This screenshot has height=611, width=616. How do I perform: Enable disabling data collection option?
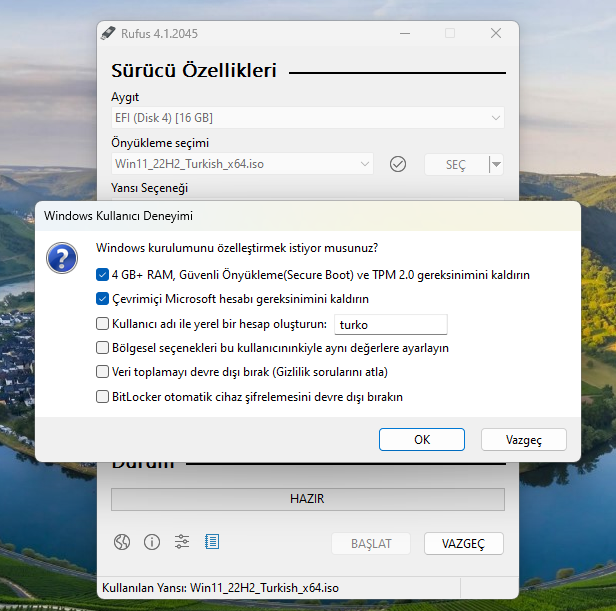[x=102, y=372]
